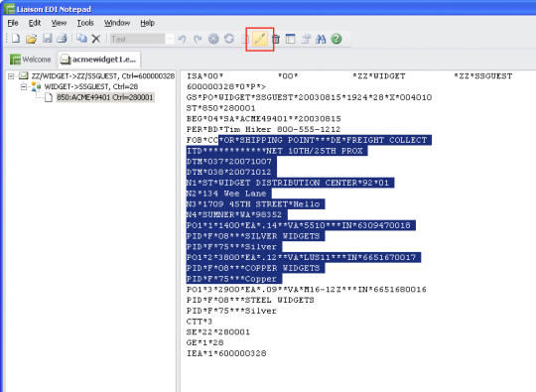Click the Liaison EDI Notepad title bar icon
Image resolution: width=536 pixels, height=392 pixels.
(9, 9)
